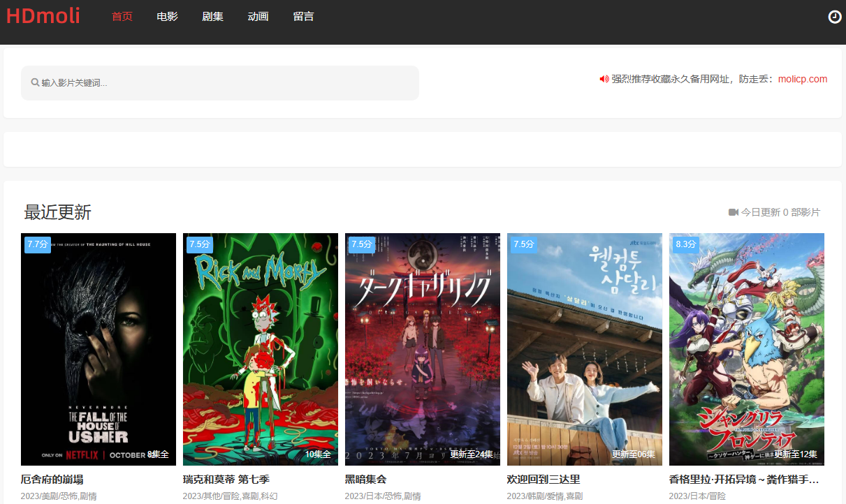This screenshot has height=504, width=846.
Task: Click the 厄舍府的崩塌 title link
Action: (53, 480)
